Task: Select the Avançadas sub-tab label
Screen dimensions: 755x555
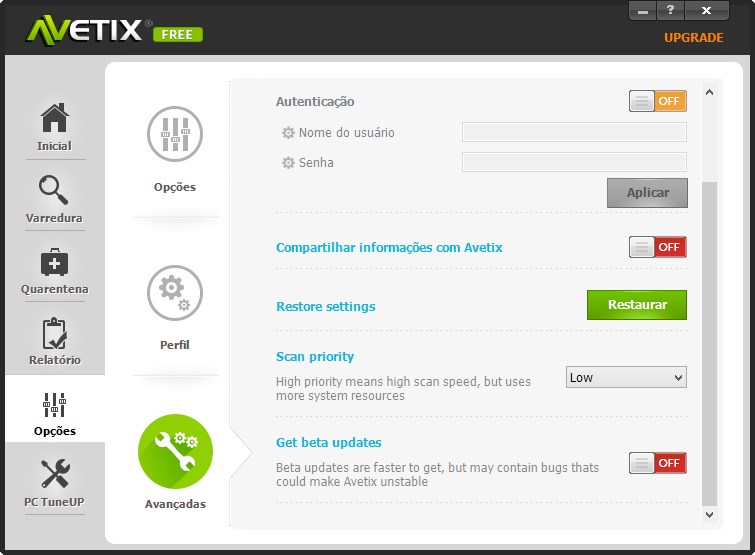Action: [175, 504]
